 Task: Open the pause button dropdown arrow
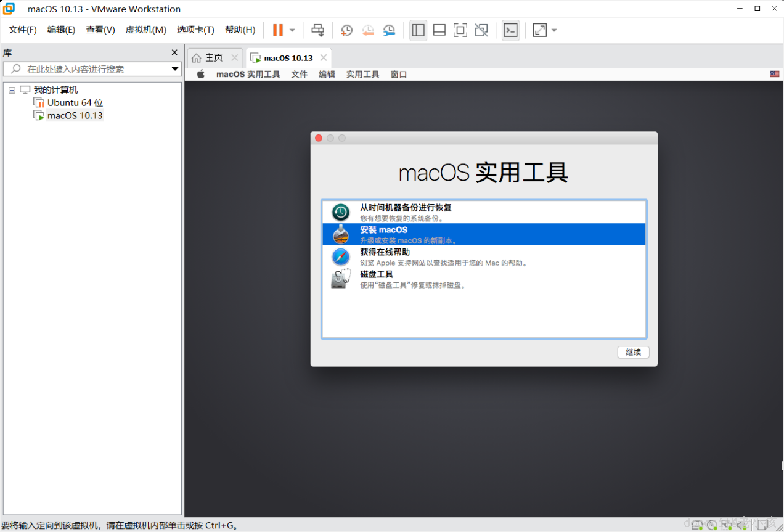pyautogui.click(x=292, y=30)
